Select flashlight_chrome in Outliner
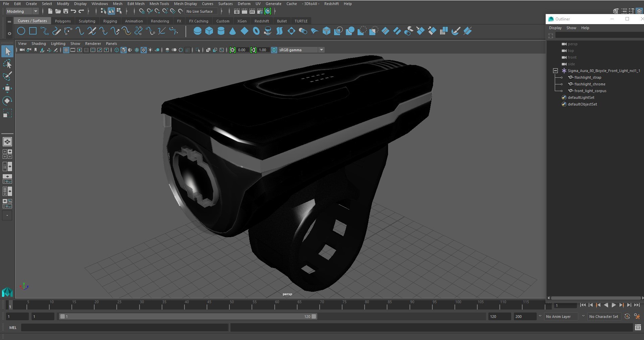This screenshot has height=340, width=644. [590, 84]
